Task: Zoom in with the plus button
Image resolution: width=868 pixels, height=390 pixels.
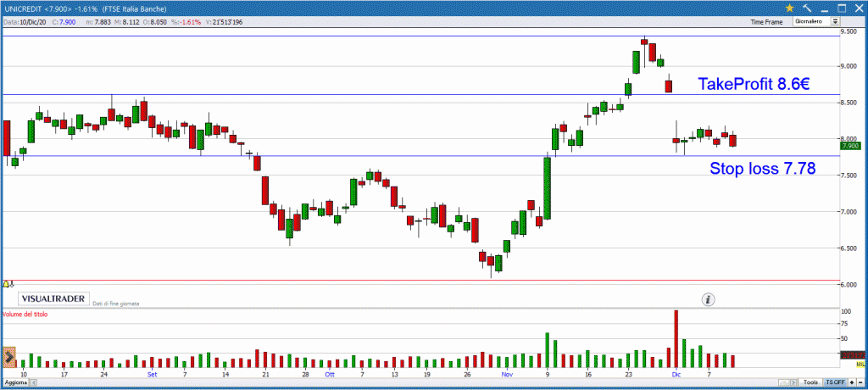Action: (x=851, y=383)
